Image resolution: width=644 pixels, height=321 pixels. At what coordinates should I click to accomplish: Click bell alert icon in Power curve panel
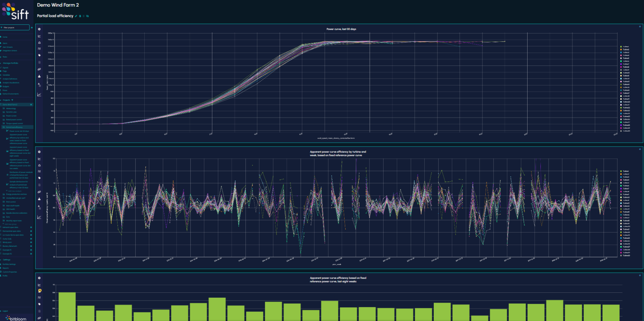[39, 43]
